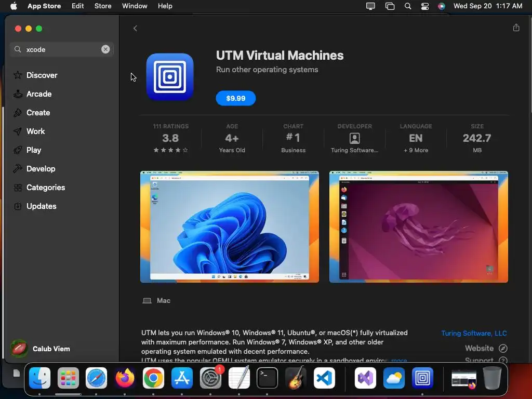The width and height of the screenshot is (532, 399).
Task: Launch Finder from the Dock
Action: tap(39, 378)
